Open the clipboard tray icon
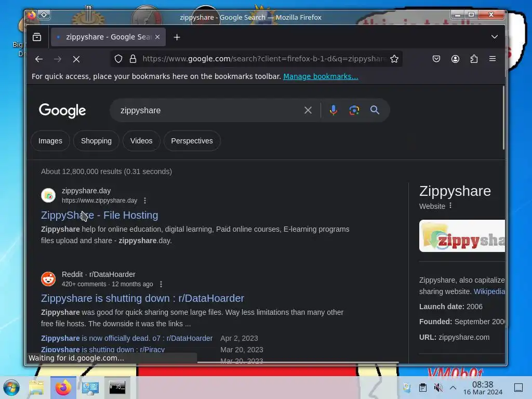The width and height of the screenshot is (532, 399). tap(423, 388)
